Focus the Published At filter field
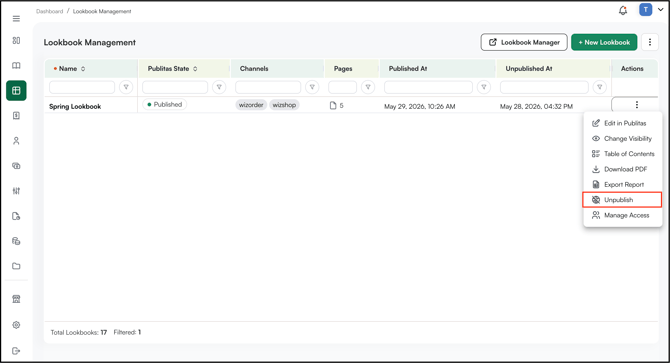 point(429,87)
